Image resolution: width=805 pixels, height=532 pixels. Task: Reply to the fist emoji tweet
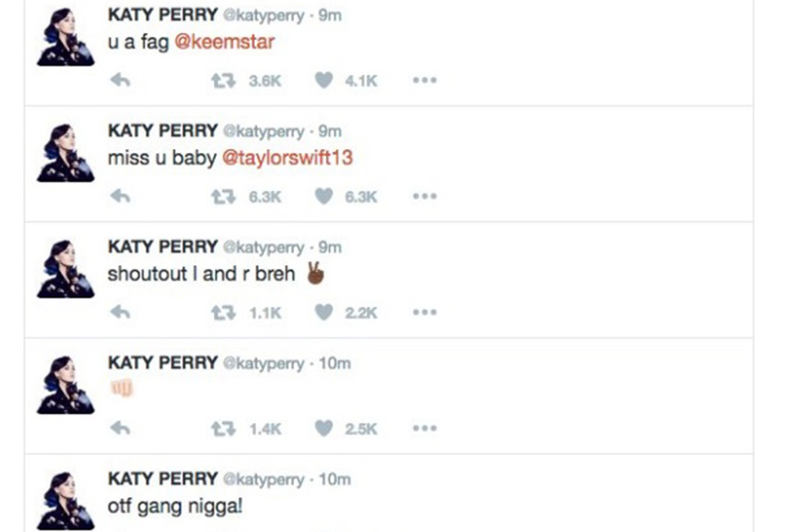point(120,429)
